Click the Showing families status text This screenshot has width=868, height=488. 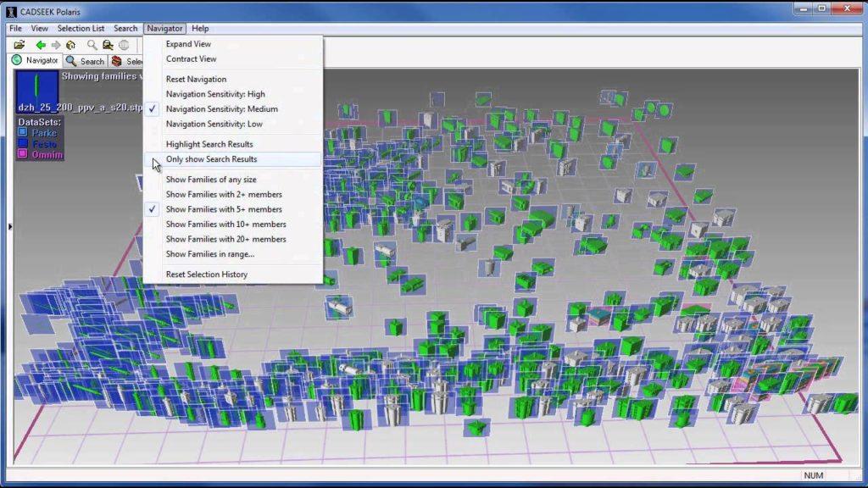[x=102, y=76]
